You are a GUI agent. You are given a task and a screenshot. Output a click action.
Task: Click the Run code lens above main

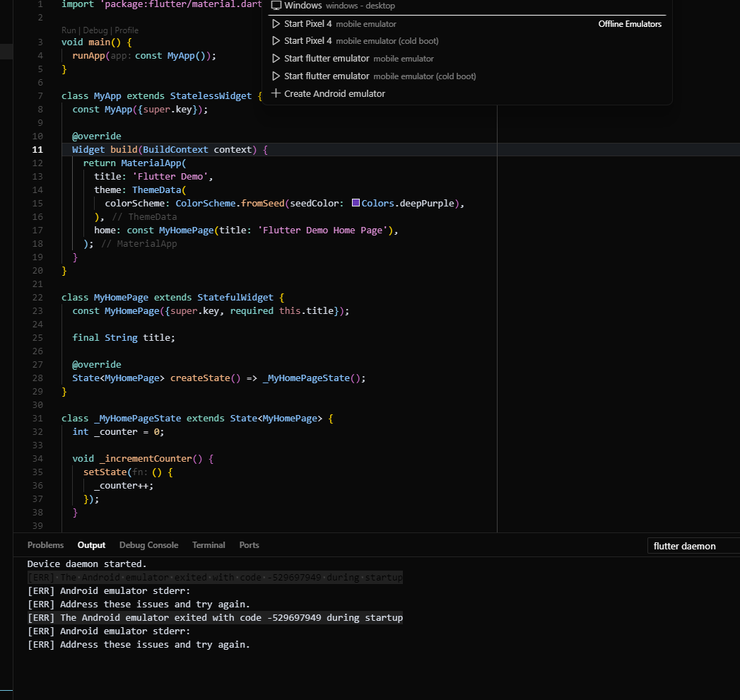(x=69, y=30)
